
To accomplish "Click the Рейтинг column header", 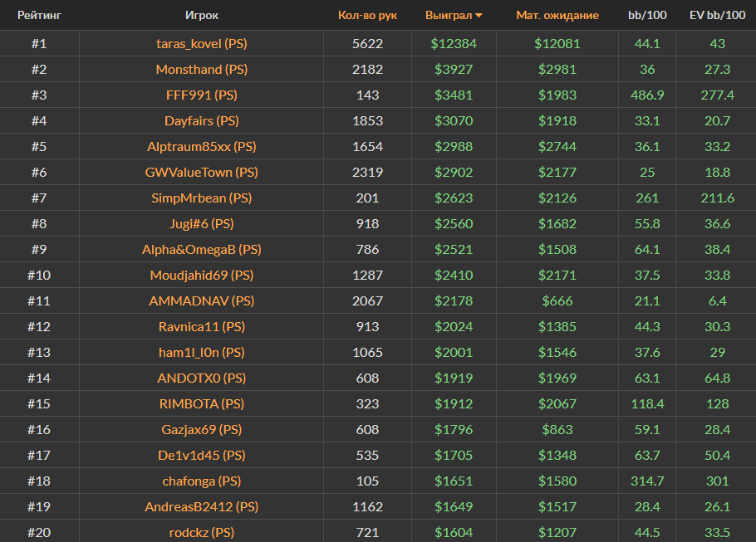I will point(39,15).
